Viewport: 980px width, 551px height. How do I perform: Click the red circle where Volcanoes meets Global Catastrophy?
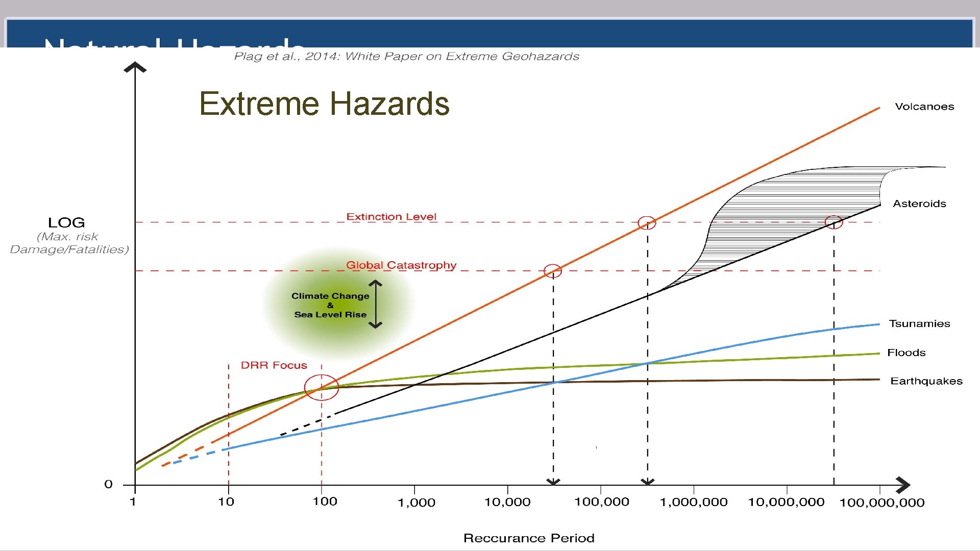(x=553, y=271)
